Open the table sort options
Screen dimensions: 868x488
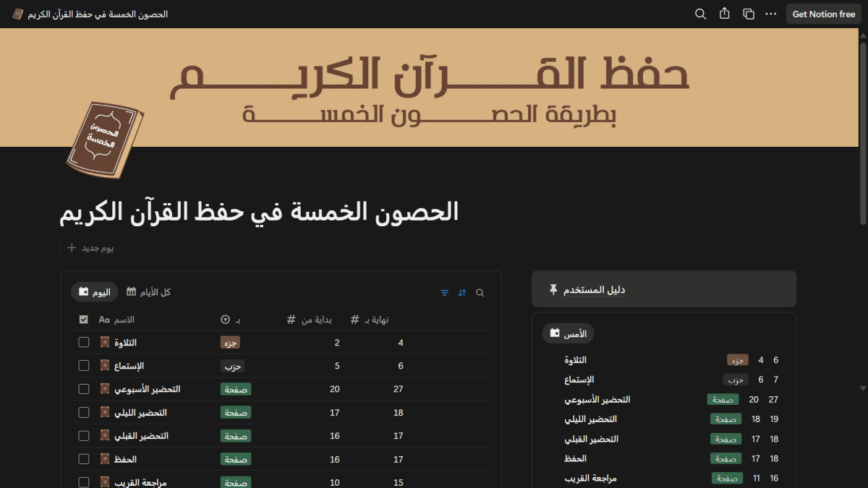pos(462,293)
